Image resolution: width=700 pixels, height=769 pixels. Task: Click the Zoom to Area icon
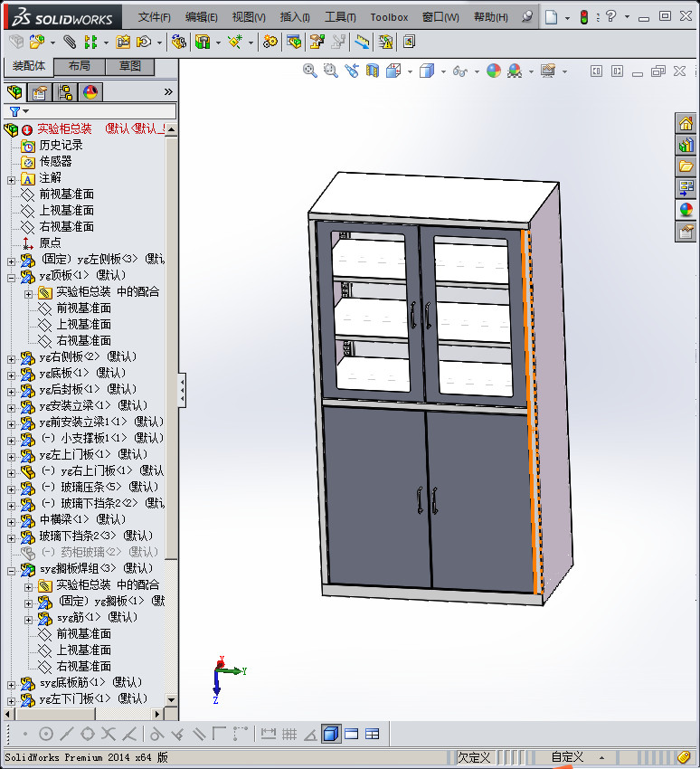click(x=331, y=71)
